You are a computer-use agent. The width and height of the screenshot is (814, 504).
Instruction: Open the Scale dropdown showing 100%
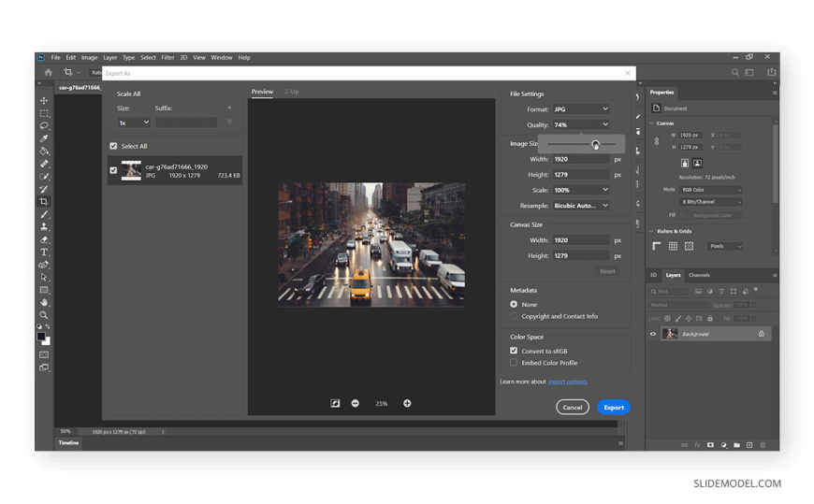coord(580,190)
